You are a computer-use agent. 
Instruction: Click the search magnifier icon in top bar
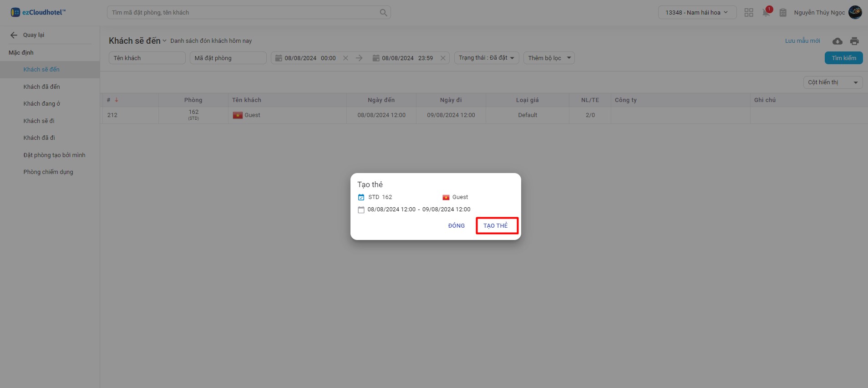point(383,13)
